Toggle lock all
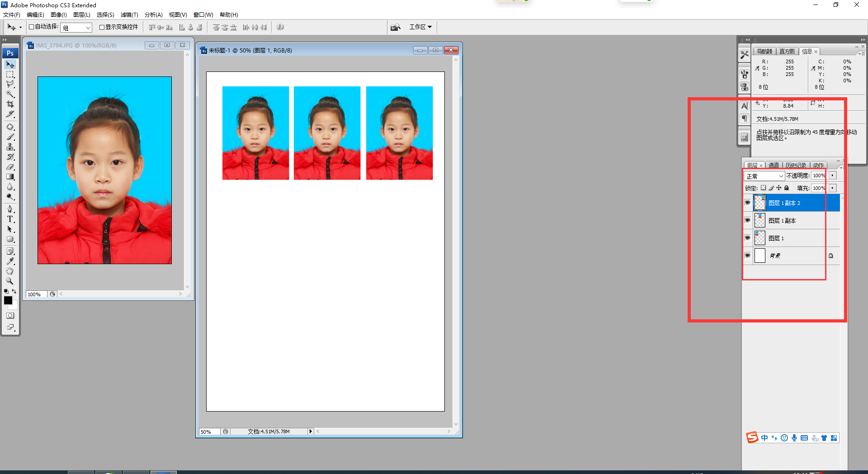 787,188
